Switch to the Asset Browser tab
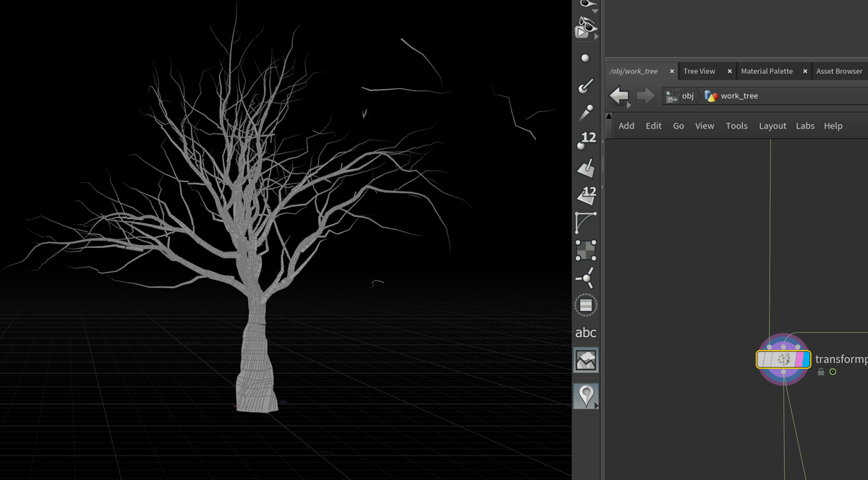Viewport: 868px width, 480px height. (839, 71)
